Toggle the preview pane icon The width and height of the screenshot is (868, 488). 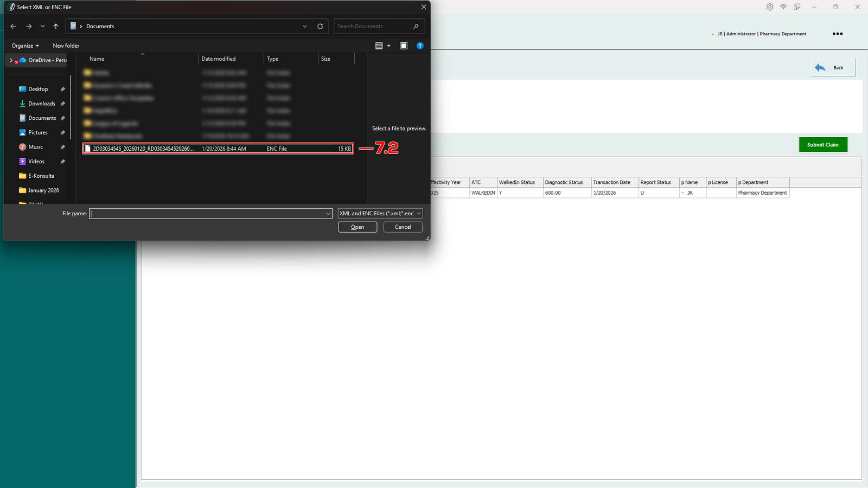[x=404, y=46]
